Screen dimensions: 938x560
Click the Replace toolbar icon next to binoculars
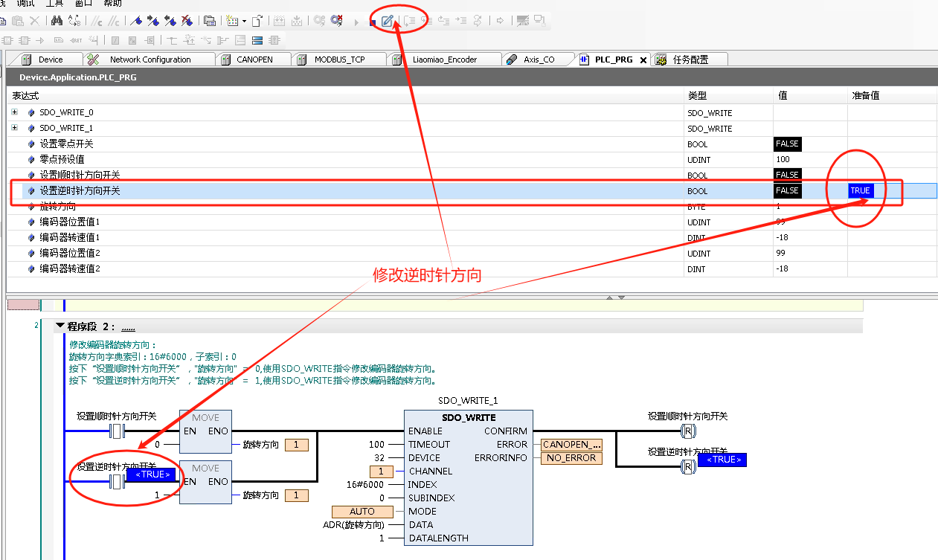coord(74,21)
